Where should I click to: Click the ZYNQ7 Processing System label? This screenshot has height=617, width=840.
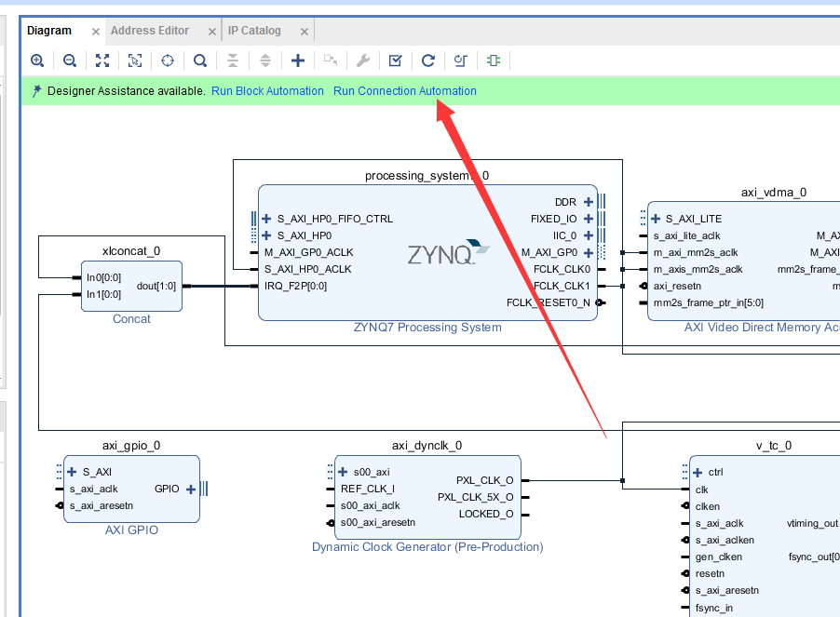pos(427,327)
